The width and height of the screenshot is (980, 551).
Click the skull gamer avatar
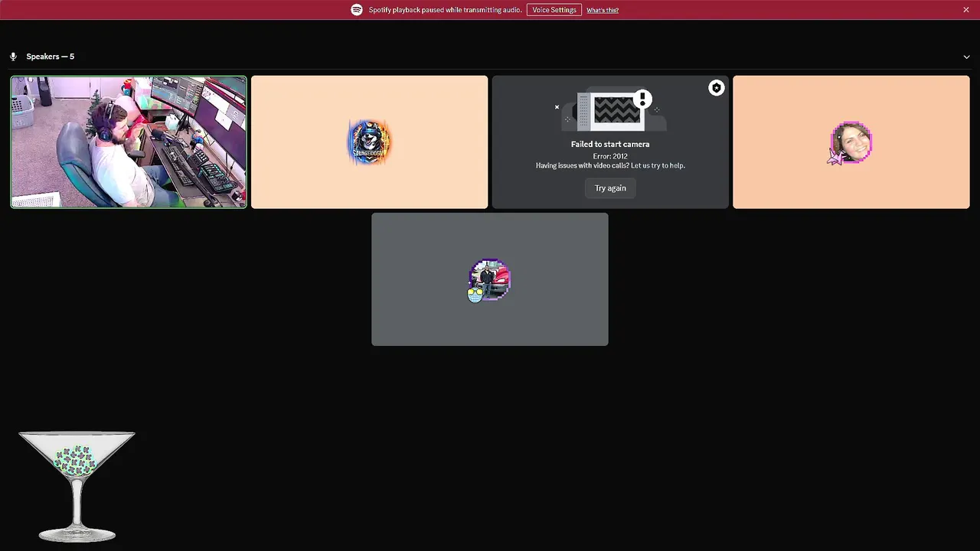tap(370, 142)
